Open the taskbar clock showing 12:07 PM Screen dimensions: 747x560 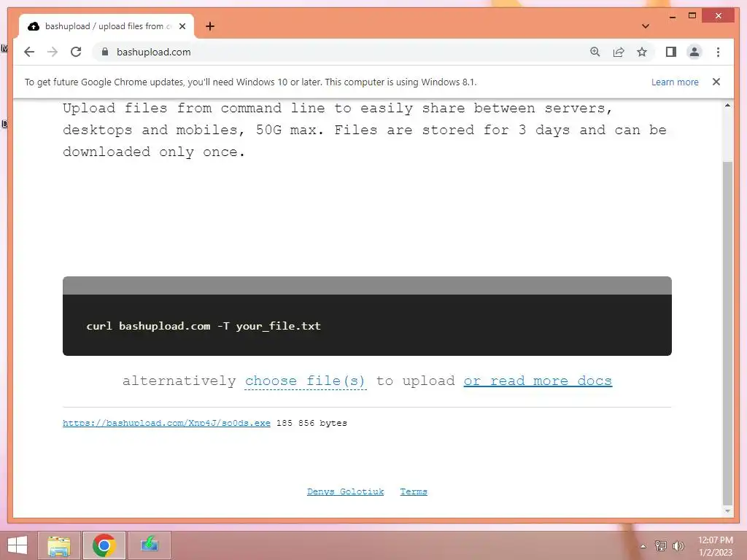point(715,546)
